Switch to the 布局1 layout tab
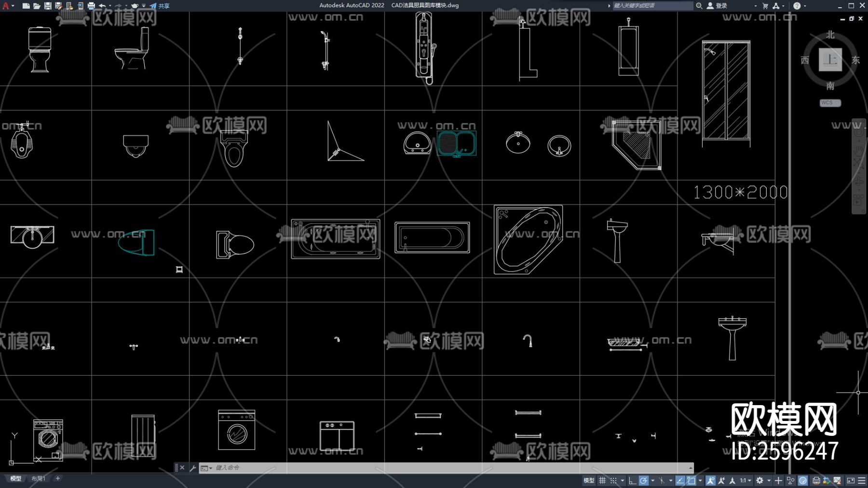 pos(38,478)
